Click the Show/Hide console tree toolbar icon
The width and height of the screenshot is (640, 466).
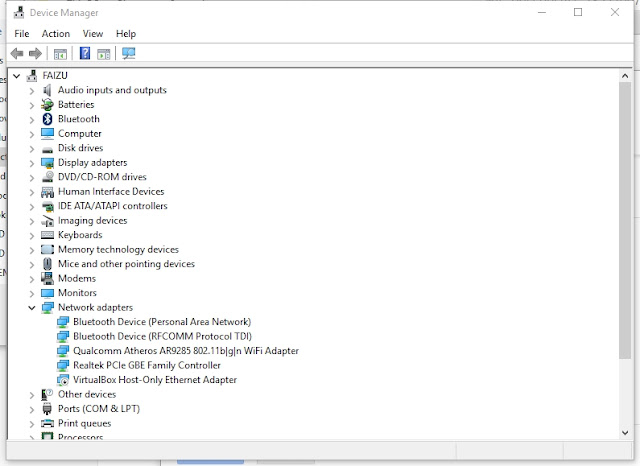tap(60, 53)
